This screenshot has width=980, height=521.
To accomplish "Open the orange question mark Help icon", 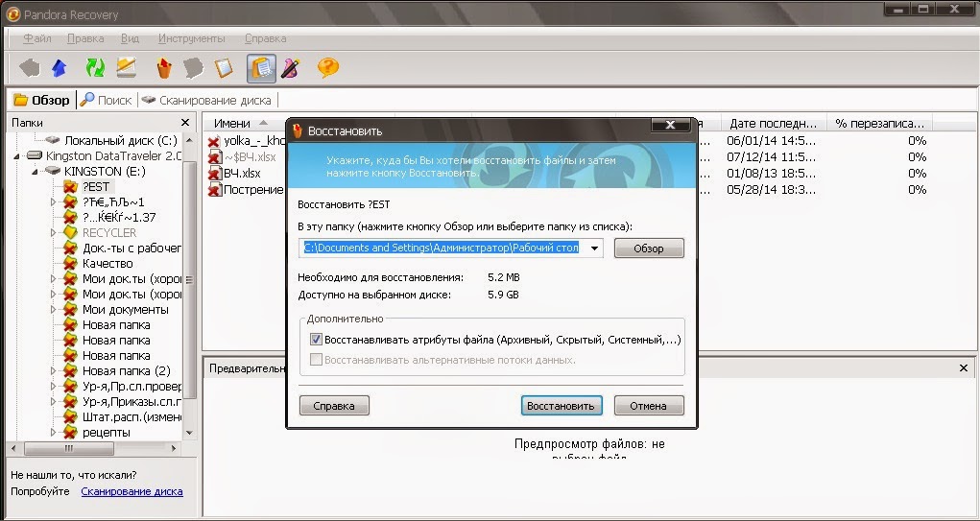I will click(328, 67).
